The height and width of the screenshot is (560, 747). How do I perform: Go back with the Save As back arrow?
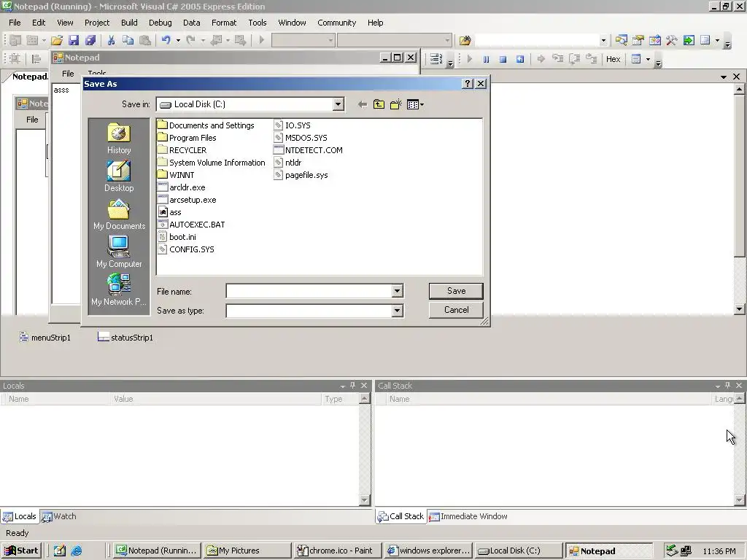(x=362, y=104)
